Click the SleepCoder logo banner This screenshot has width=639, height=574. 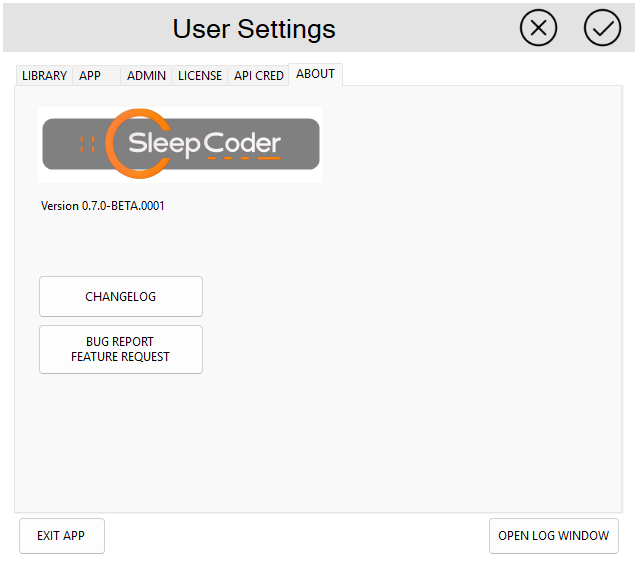pyautogui.click(x=180, y=144)
